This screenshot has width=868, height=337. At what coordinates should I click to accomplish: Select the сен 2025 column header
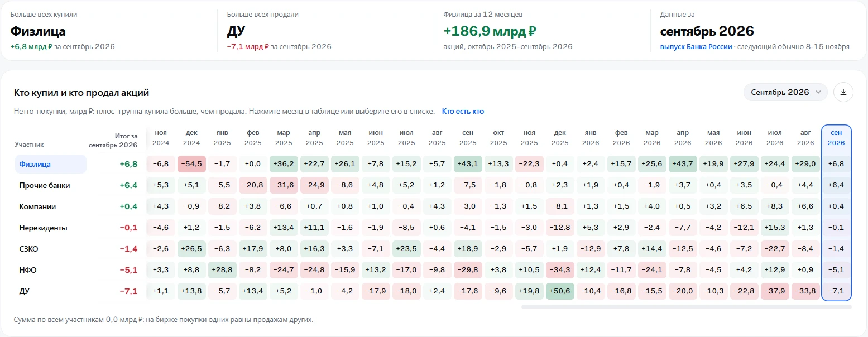[468, 138]
